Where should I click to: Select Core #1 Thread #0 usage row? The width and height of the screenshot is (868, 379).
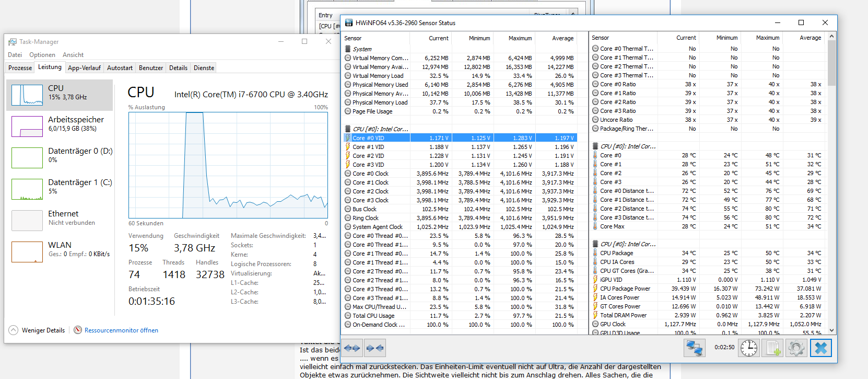460,254
